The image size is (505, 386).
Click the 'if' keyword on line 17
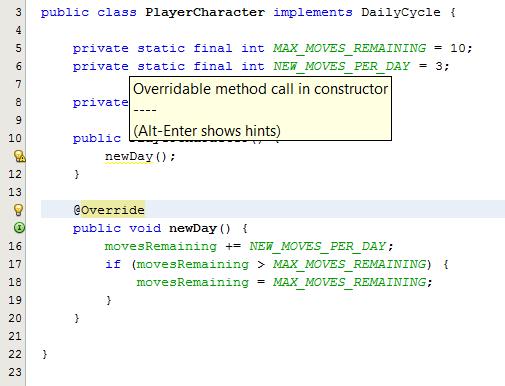[112, 264]
